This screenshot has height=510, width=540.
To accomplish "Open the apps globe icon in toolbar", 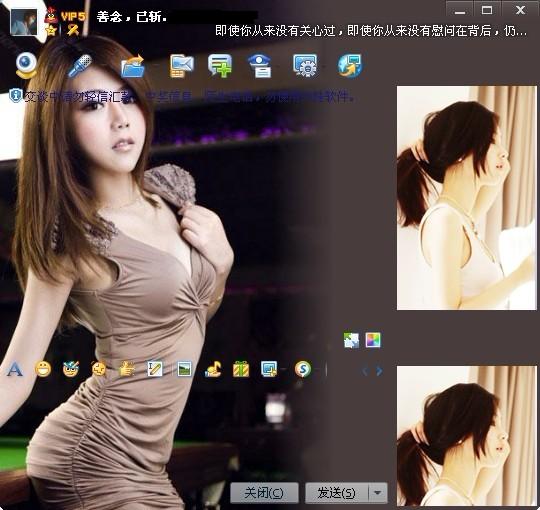I will pyautogui.click(x=350, y=65).
